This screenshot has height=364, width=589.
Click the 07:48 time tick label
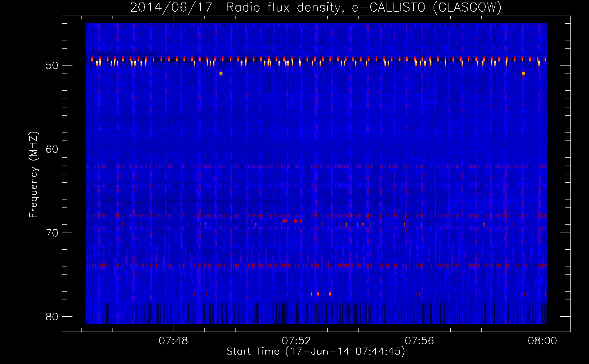point(174,341)
